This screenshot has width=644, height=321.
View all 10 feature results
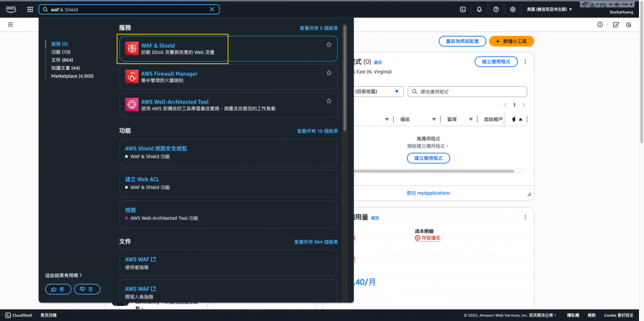pos(318,131)
